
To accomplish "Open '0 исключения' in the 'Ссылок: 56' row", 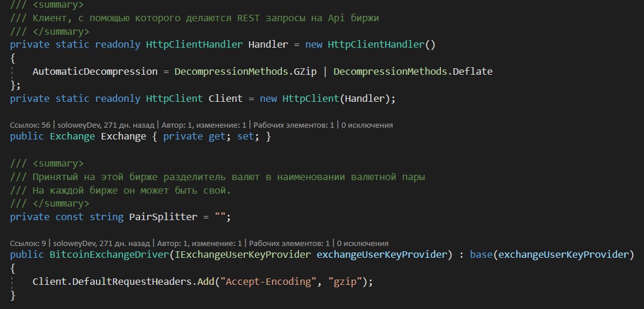I will click(367, 125).
